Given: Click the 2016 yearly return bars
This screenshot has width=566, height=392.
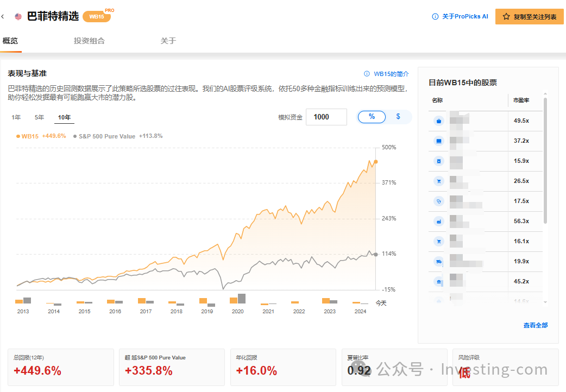Looking at the screenshot, I should [115, 301].
